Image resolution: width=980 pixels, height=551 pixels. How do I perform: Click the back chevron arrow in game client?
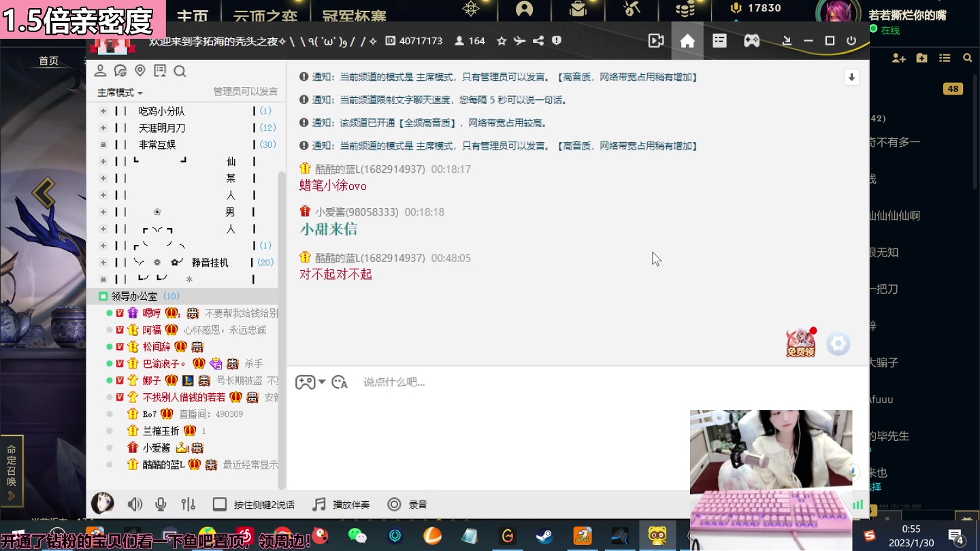pos(44,193)
